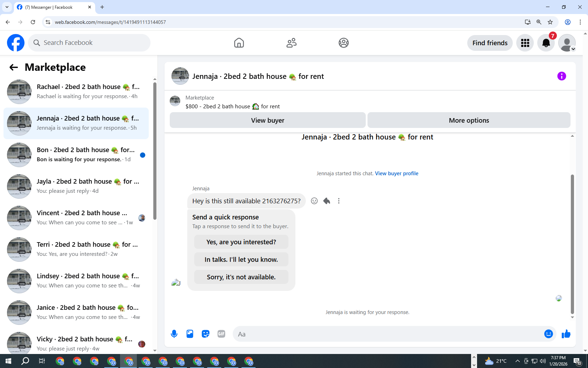Click the listing thumbnail in chat header
Screen dimensions: 588x368
point(180,76)
